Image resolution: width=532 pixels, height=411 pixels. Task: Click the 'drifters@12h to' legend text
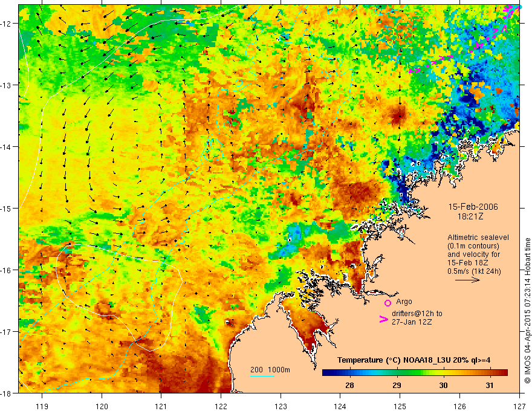(x=417, y=314)
